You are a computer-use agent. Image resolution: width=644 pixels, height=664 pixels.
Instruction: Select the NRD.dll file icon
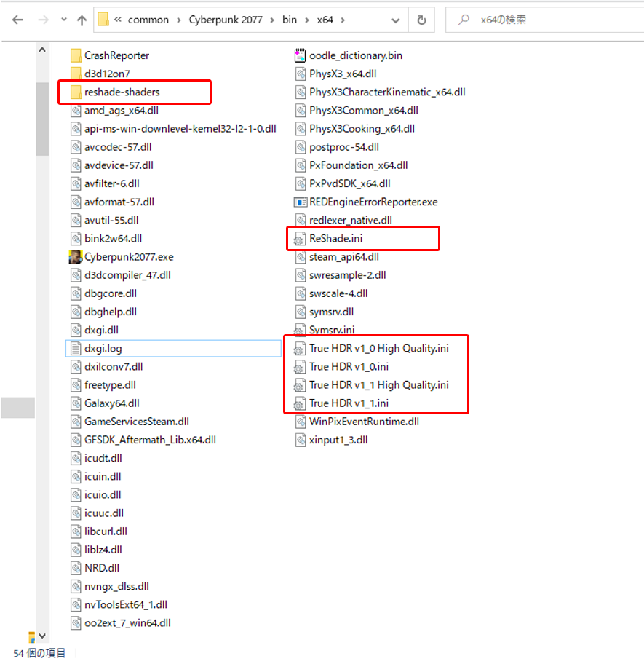click(76, 568)
